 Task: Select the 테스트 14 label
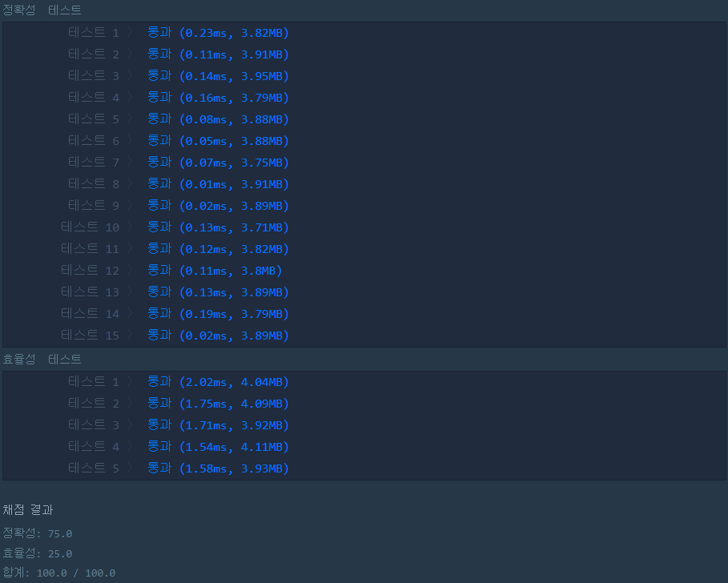(x=90, y=314)
